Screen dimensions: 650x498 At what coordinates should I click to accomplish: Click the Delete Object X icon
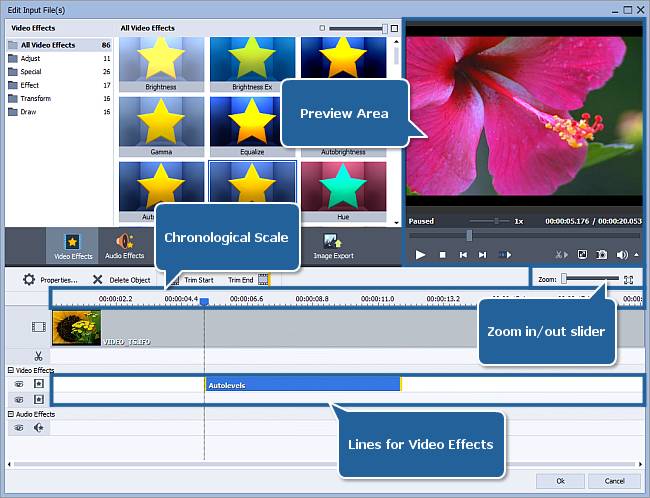[97, 279]
